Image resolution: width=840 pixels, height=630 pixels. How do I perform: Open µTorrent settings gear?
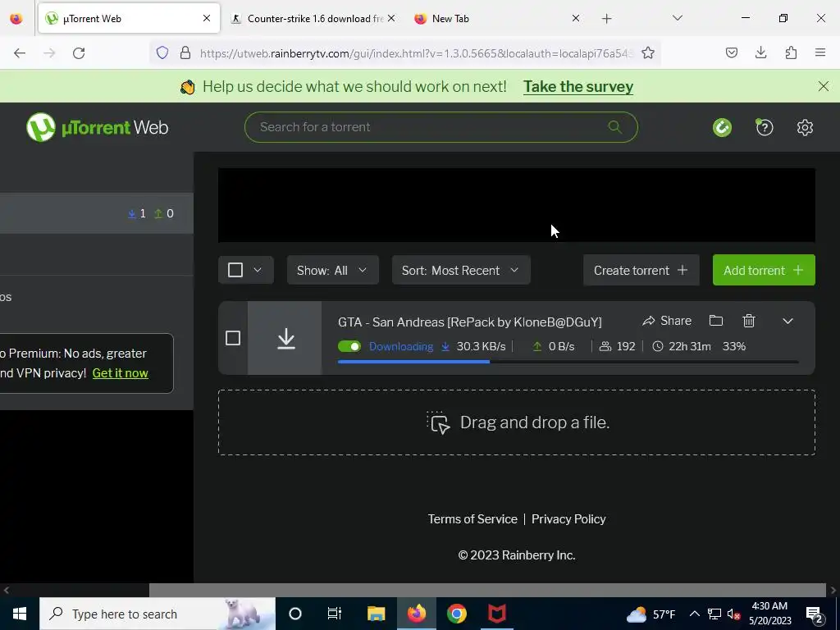805,127
